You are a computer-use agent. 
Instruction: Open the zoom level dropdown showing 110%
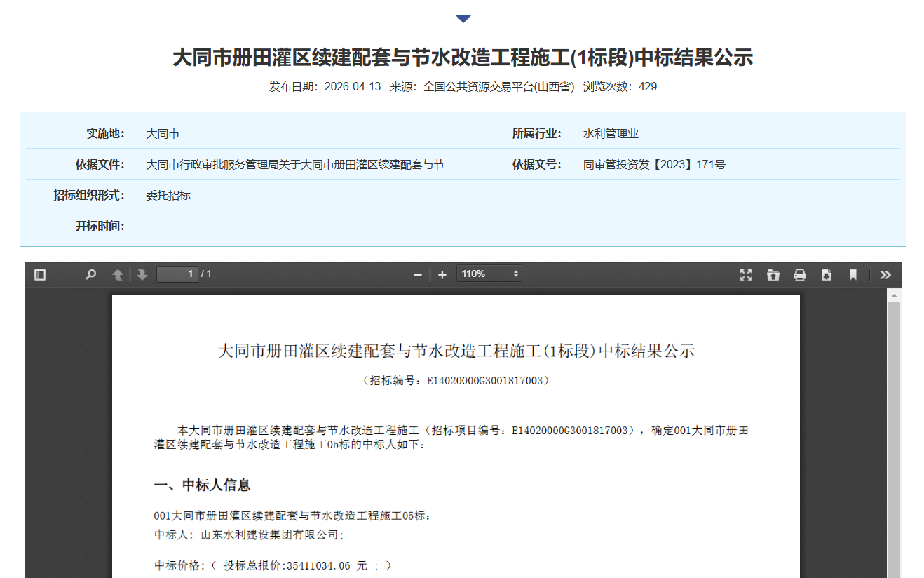tap(489, 274)
